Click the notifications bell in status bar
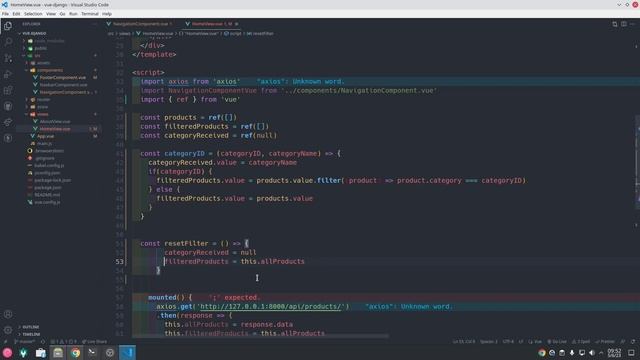Image resolution: width=640 pixels, height=360 pixels. coord(633,342)
